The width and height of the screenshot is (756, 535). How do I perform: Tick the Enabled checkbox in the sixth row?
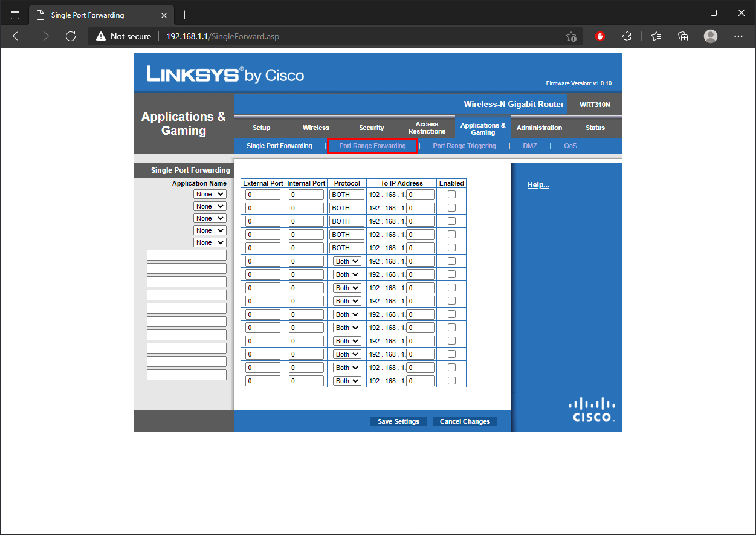(451, 261)
